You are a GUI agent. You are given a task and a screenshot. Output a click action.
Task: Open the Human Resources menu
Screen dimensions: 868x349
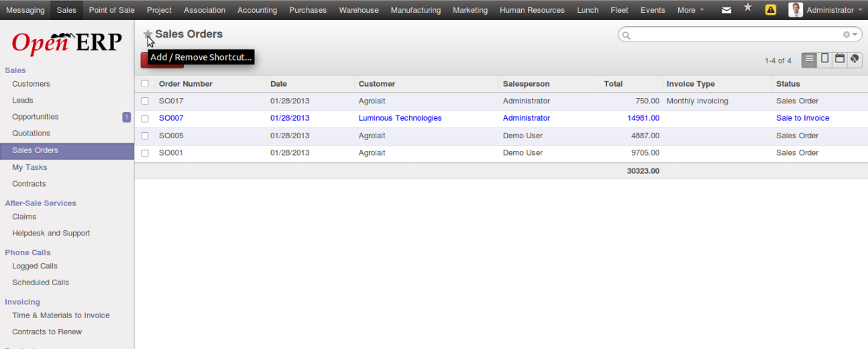click(532, 10)
